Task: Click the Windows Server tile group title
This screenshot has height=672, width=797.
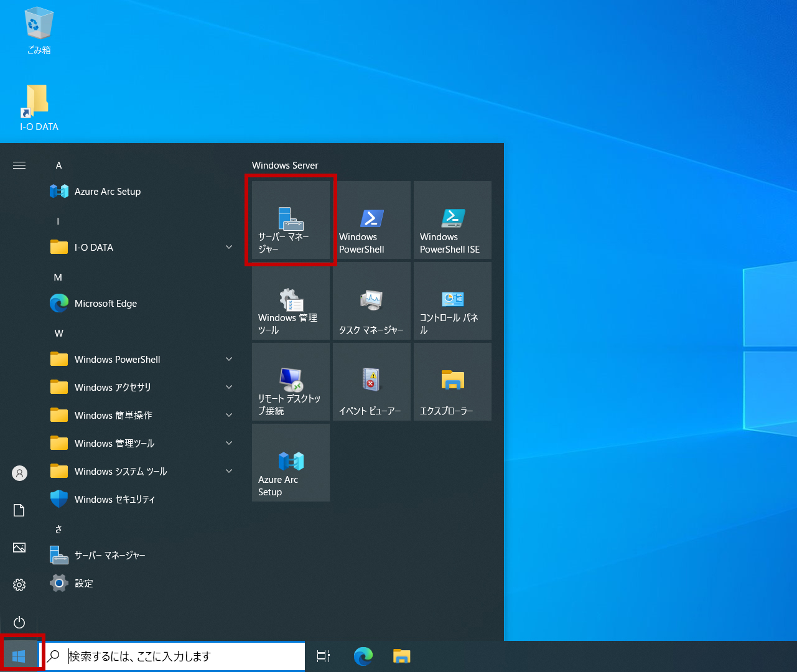Action: pos(285,166)
